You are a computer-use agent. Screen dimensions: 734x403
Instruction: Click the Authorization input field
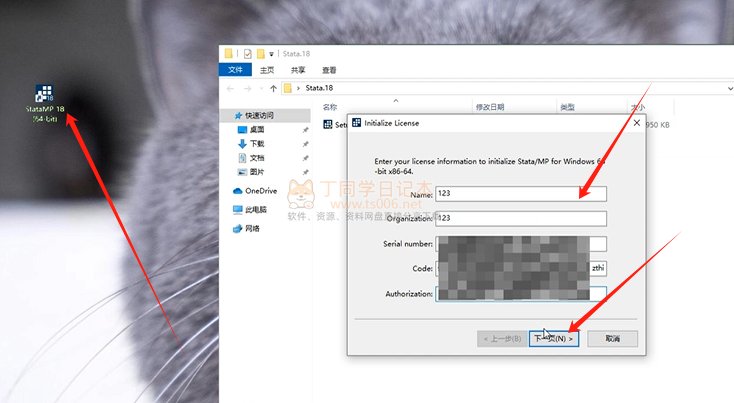[521, 294]
